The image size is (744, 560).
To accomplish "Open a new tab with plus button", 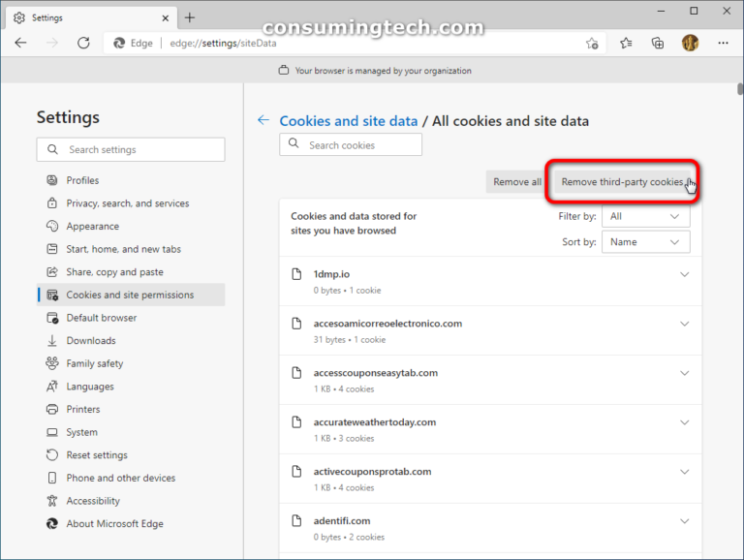I will pos(190,18).
